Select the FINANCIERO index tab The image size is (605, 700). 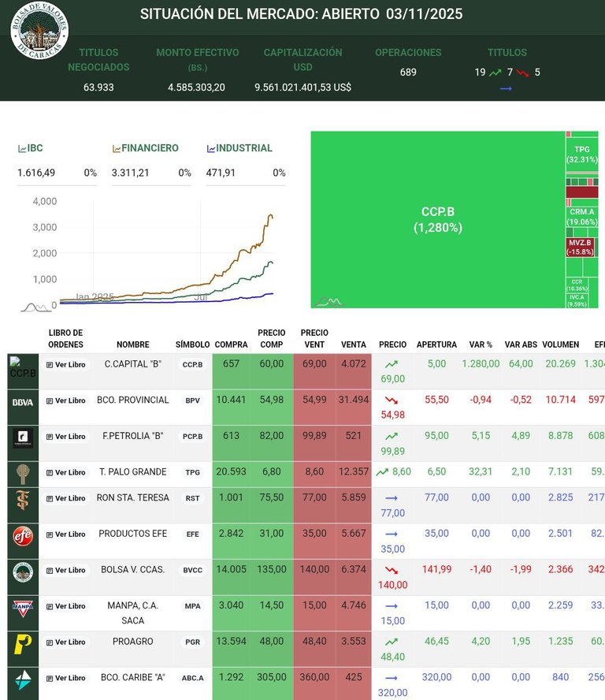point(146,148)
